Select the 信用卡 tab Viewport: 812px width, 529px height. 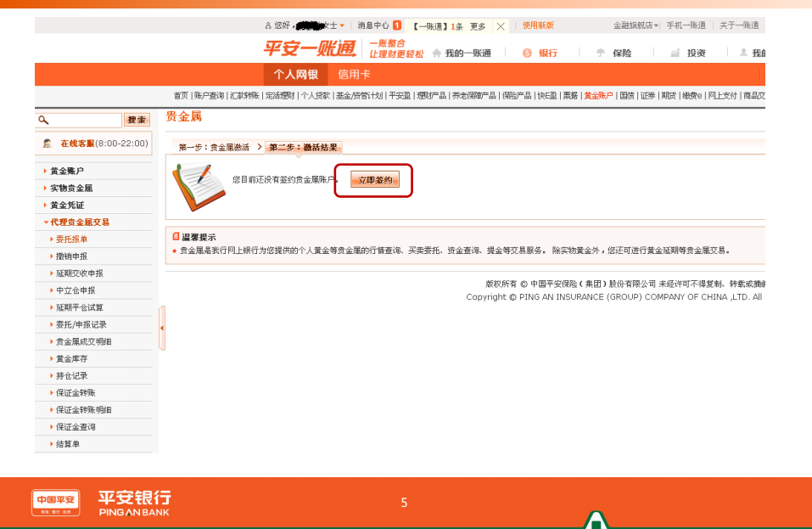tap(354, 74)
